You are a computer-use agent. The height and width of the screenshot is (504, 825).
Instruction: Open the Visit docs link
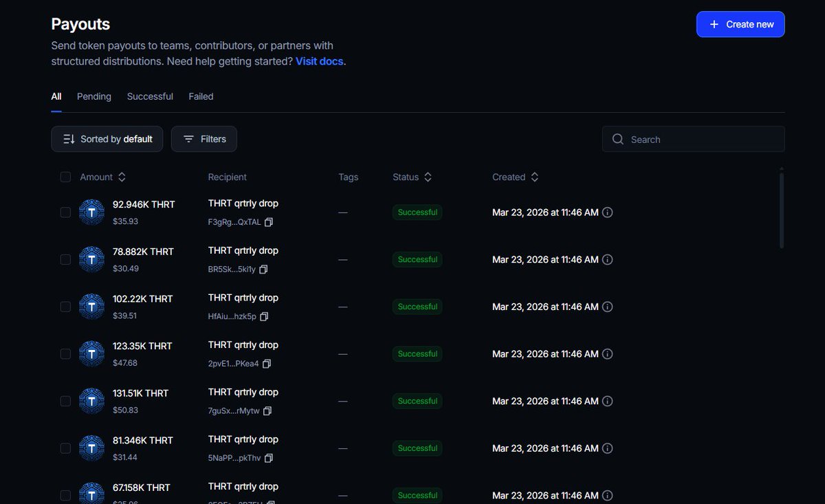click(x=320, y=61)
